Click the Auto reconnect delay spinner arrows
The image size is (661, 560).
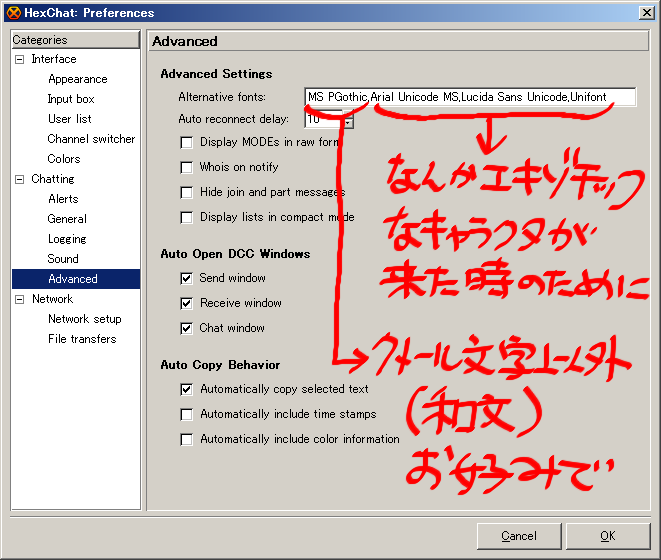click(x=348, y=119)
